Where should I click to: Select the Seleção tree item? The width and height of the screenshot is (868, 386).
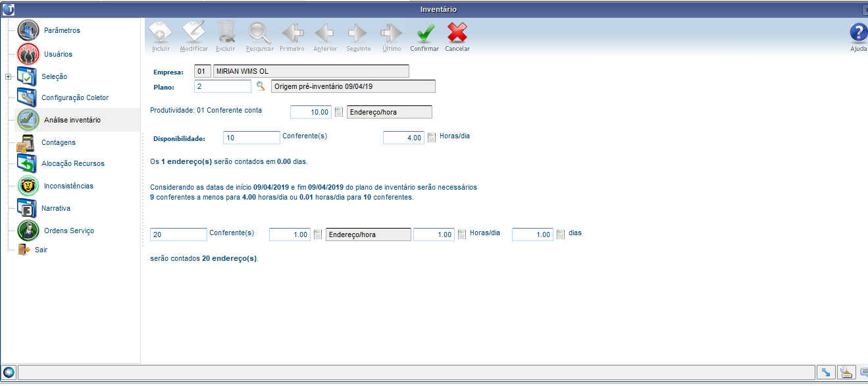coord(54,76)
